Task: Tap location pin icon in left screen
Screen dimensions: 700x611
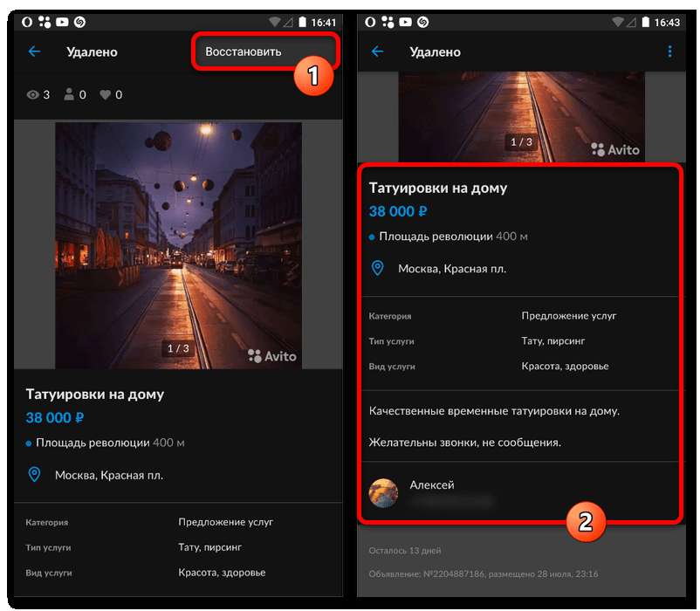Action: [x=35, y=475]
